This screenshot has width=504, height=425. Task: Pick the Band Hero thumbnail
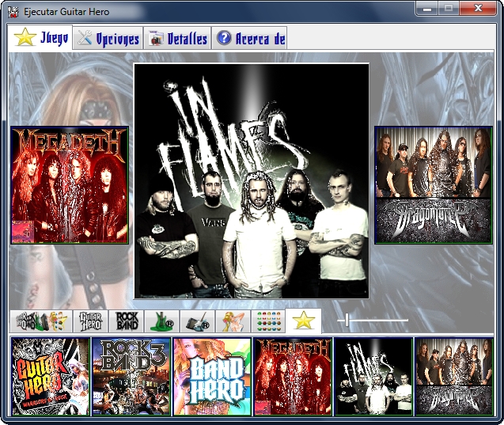click(212, 377)
